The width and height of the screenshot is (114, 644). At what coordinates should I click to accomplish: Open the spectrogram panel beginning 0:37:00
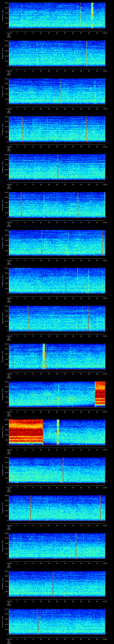[x=57, y=243]
